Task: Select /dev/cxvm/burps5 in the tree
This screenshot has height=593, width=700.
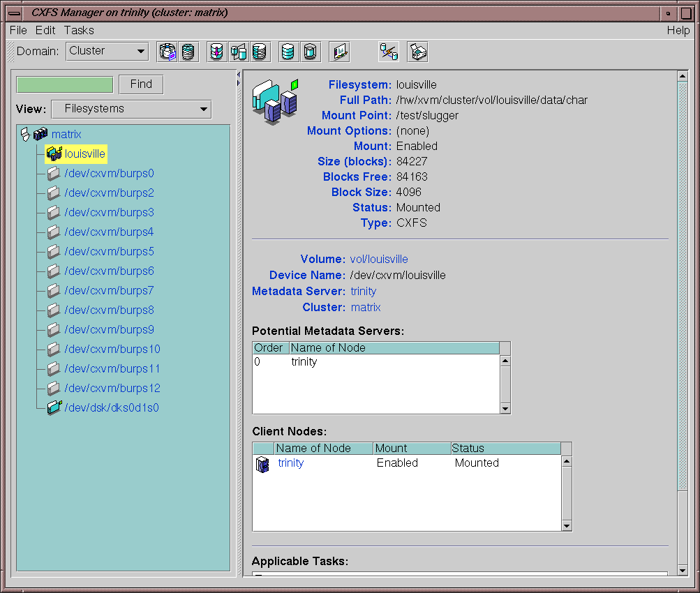Action: [x=110, y=252]
